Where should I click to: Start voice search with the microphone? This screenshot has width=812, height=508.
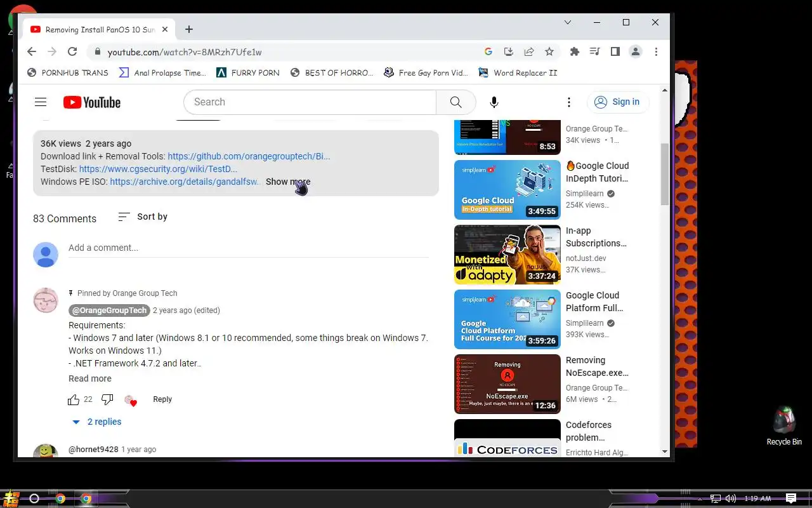[x=494, y=102]
